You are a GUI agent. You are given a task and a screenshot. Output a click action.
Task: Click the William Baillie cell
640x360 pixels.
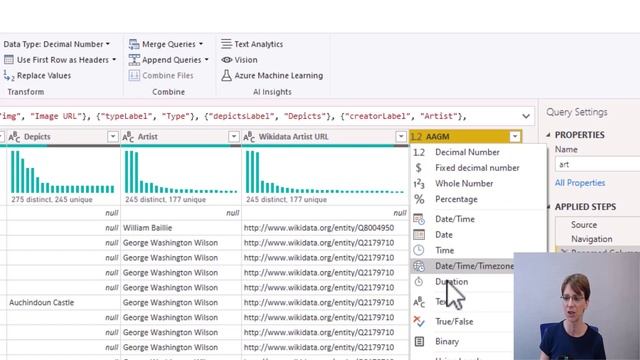181,228
